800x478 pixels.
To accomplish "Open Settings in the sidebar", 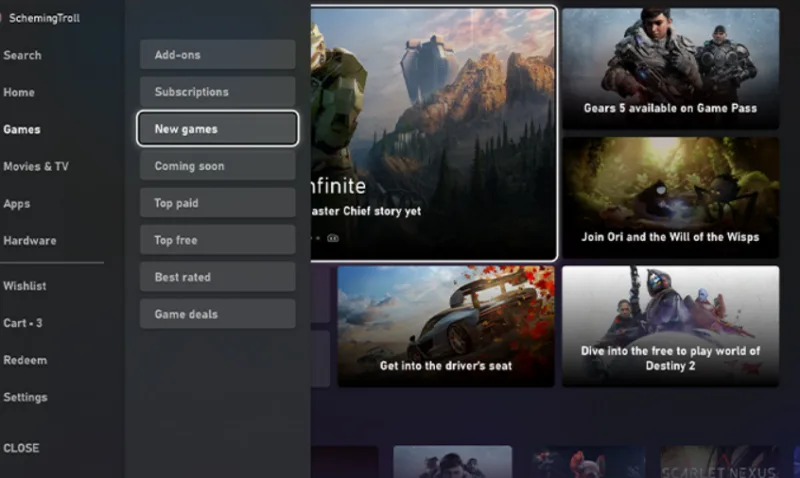I will 25,397.
